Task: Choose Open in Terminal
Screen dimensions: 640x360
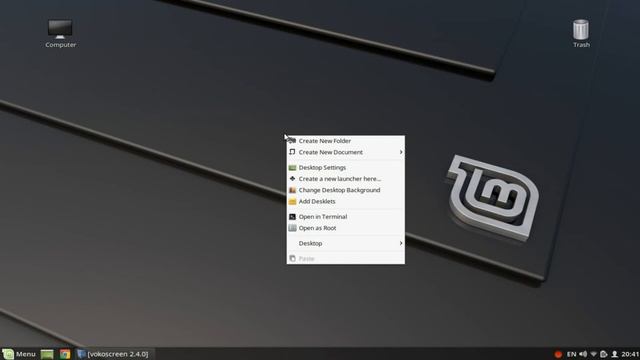Action: (346, 217)
